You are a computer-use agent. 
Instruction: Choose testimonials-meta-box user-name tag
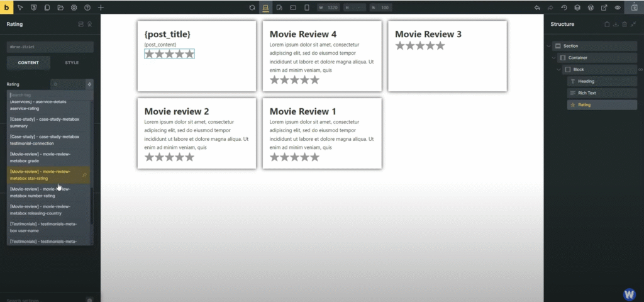tap(48, 227)
